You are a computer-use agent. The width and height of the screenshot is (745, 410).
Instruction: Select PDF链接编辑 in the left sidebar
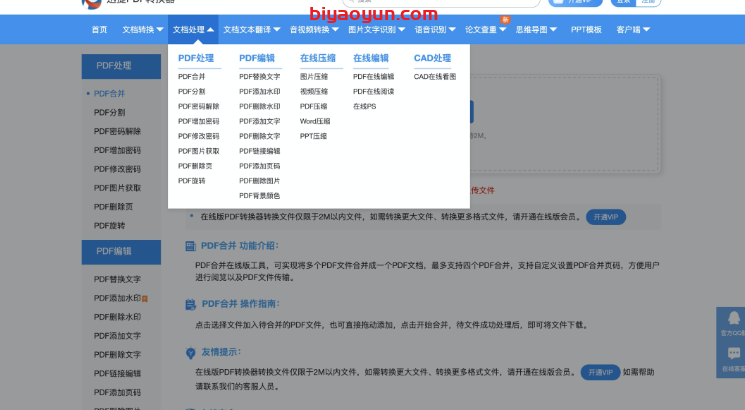point(117,373)
